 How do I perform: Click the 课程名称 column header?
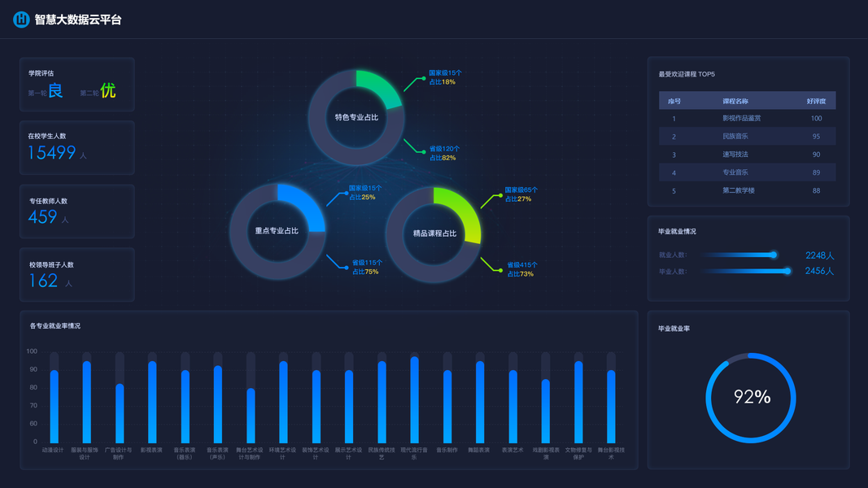735,101
